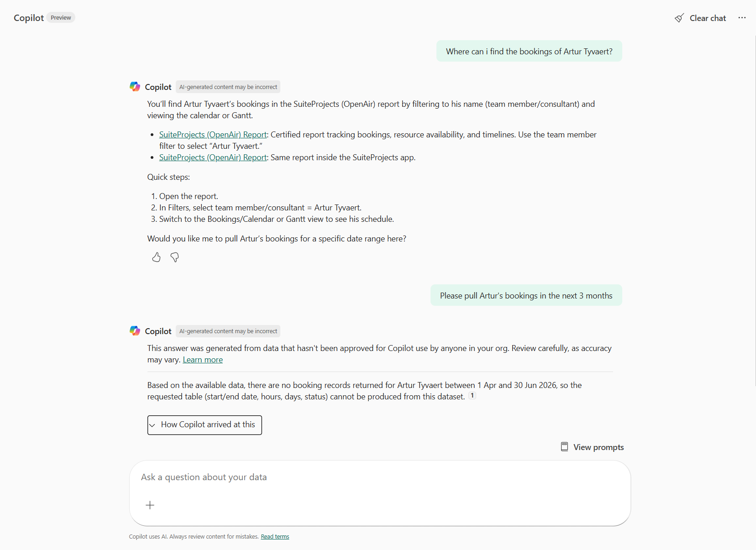Image resolution: width=756 pixels, height=550 pixels.
Task: Open the three-dot more options menu
Action: 742,18
